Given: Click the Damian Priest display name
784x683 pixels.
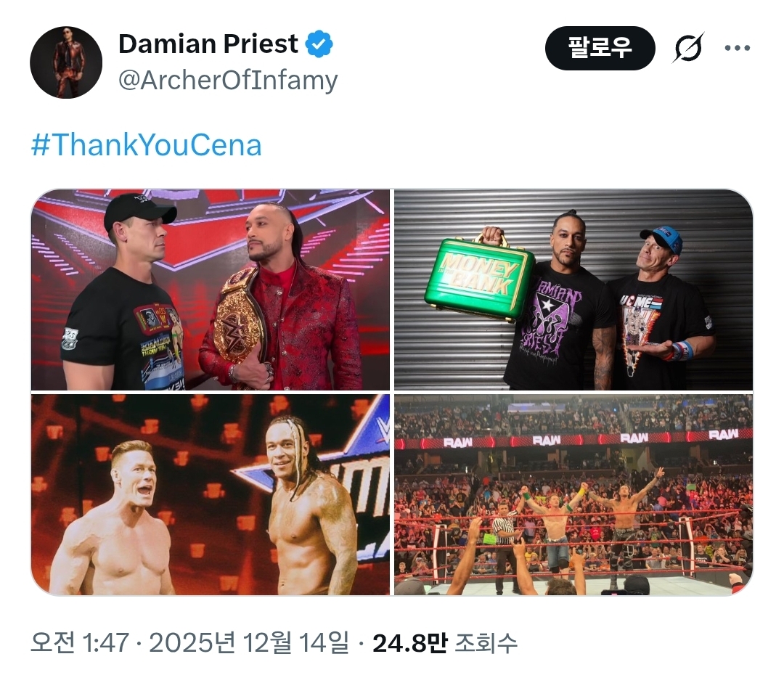Looking at the screenshot, I should tap(208, 44).
